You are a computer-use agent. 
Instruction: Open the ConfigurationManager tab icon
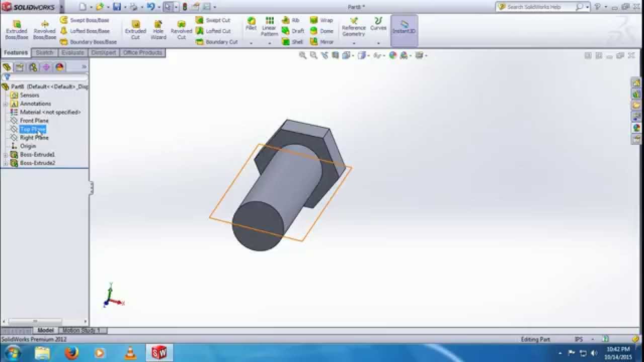33,67
